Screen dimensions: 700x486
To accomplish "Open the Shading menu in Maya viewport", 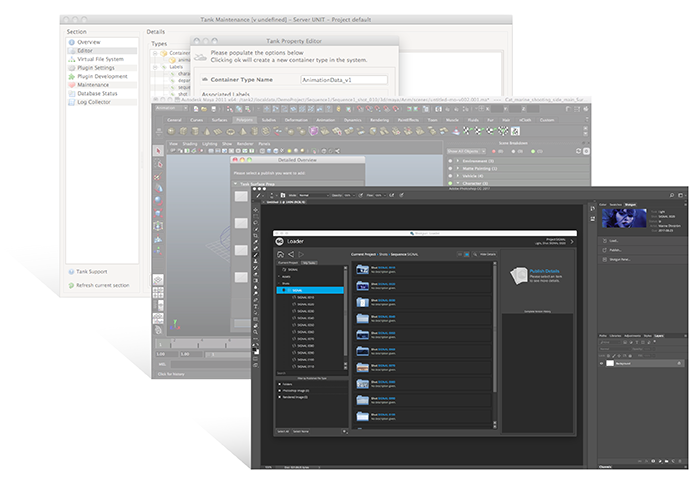I will 190,144.
